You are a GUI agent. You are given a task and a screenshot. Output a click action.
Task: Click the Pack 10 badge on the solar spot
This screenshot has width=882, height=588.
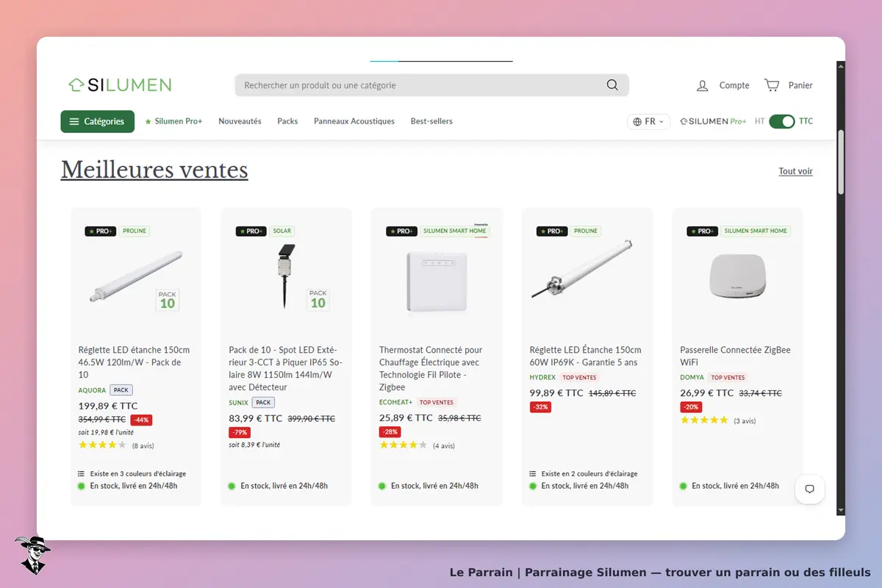coord(318,300)
